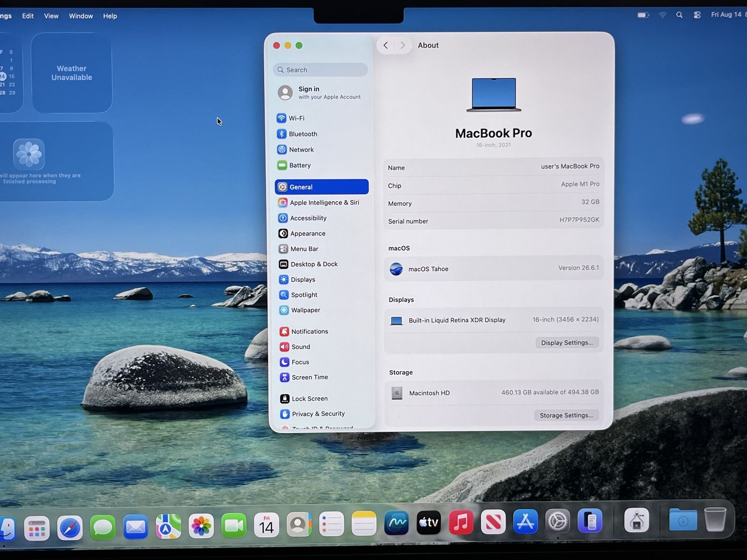The width and height of the screenshot is (747, 560).
Task: Open the Notes app in the Dock
Action: pos(364,524)
